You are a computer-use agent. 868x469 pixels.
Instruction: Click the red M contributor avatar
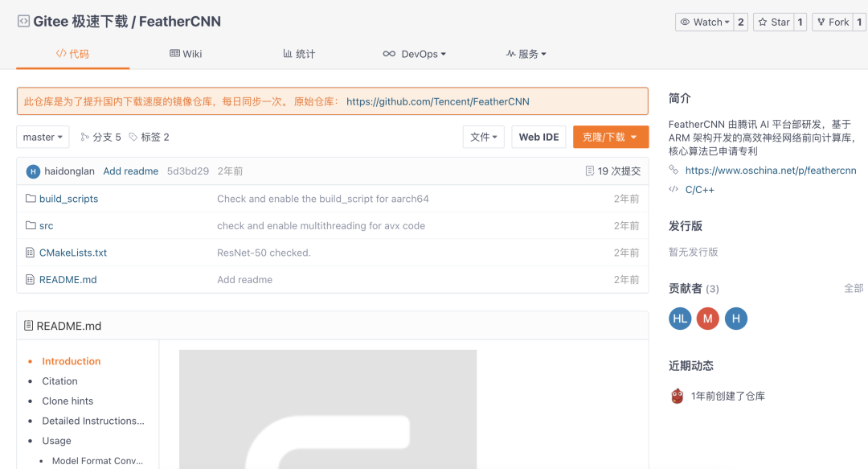click(707, 319)
